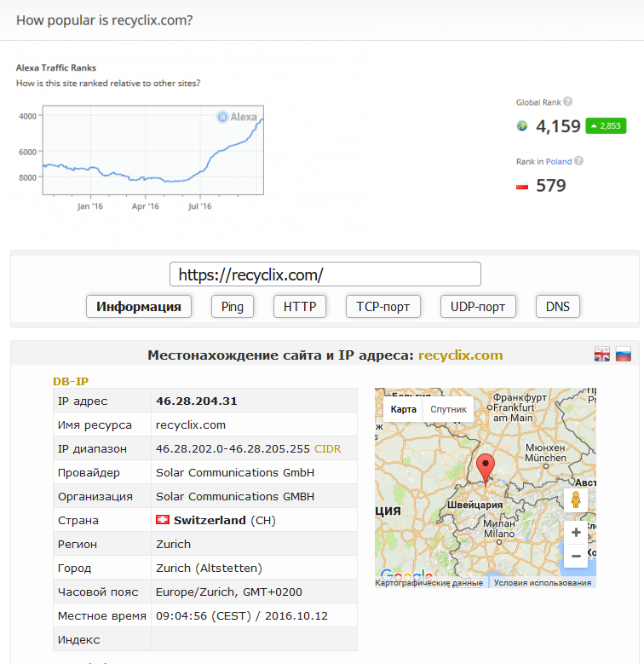The height and width of the screenshot is (664, 644).
Task: Select the TCP-порт button
Action: point(383,307)
